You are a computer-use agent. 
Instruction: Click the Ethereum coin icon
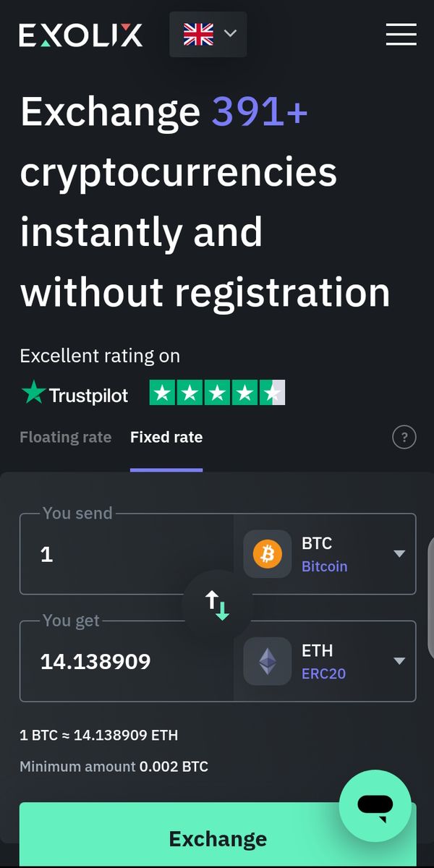(x=268, y=661)
